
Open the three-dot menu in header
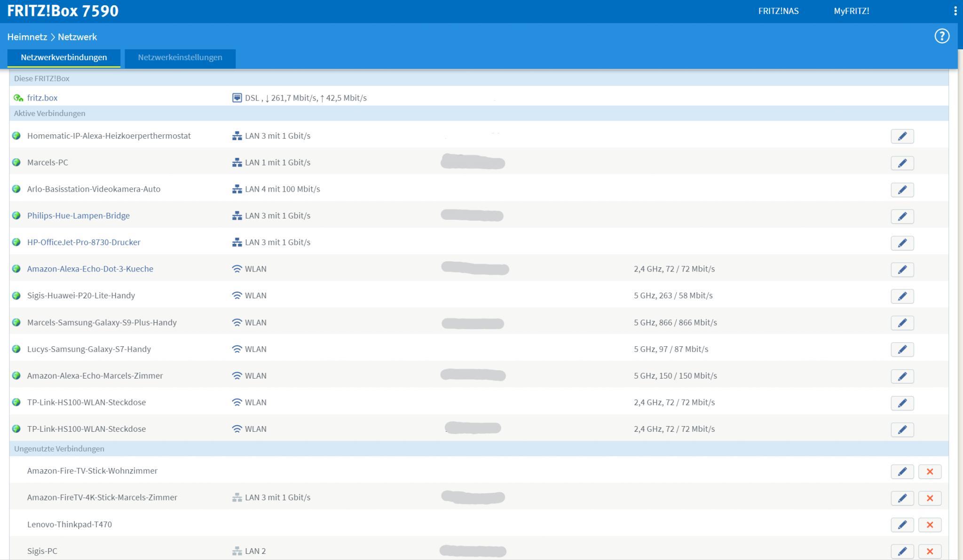(x=955, y=11)
